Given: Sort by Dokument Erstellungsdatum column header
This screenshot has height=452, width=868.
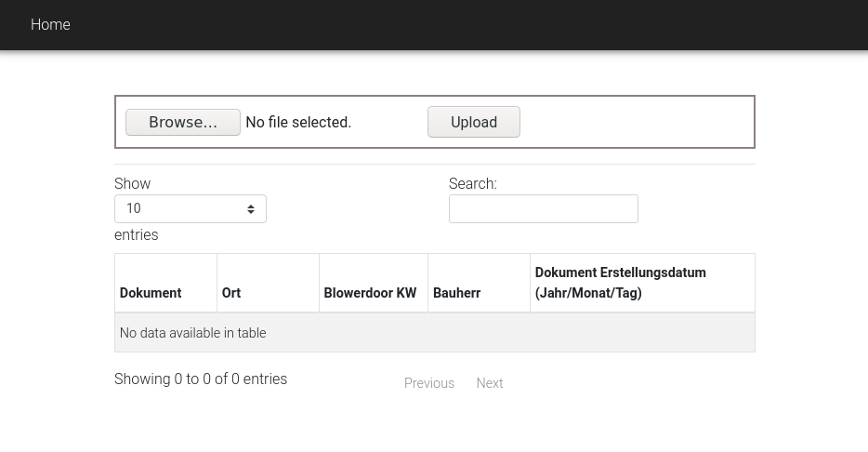Looking at the screenshot, I should point(620,283).
